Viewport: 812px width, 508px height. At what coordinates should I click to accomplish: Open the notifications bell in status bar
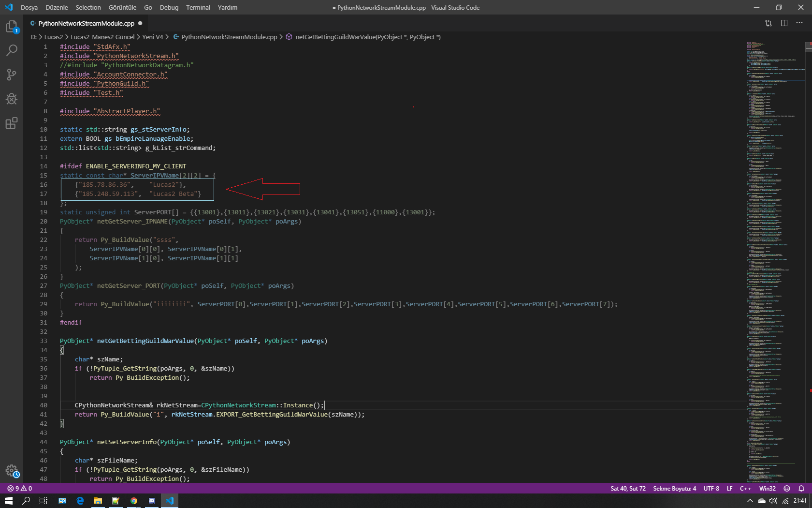(801, 489)
